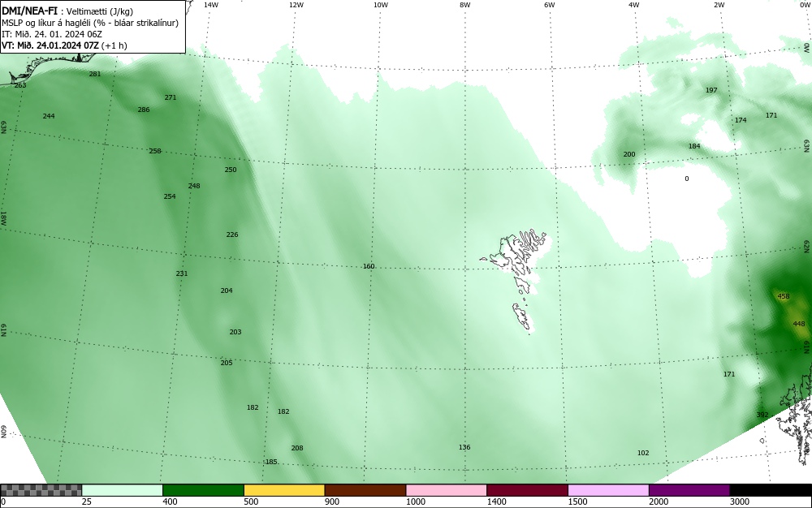Click the CAPE value 248
Image resolution: width=812 pixels, height=508 pixels.
(194, 186)
